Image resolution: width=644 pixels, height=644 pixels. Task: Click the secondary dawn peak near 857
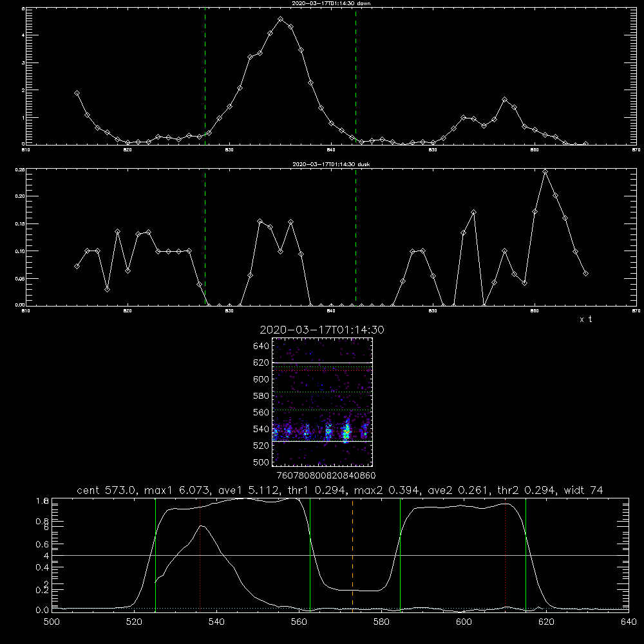[x=505, y=100]
